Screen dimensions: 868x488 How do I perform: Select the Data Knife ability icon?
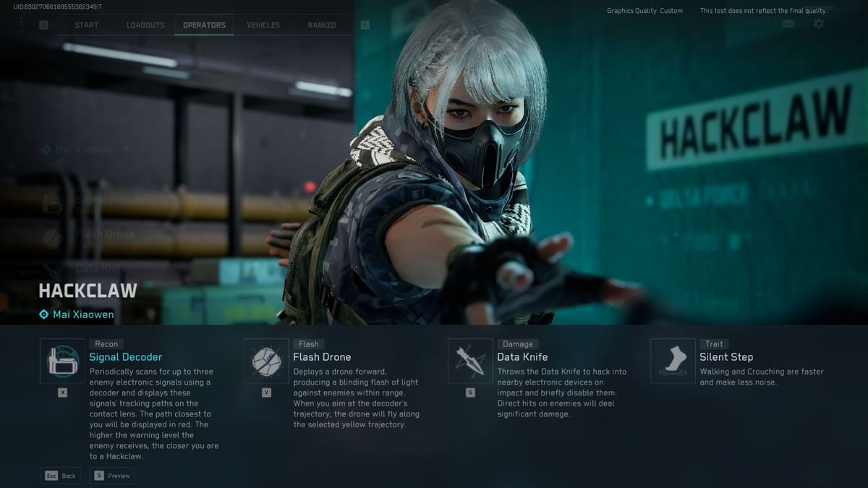(470, 360)
